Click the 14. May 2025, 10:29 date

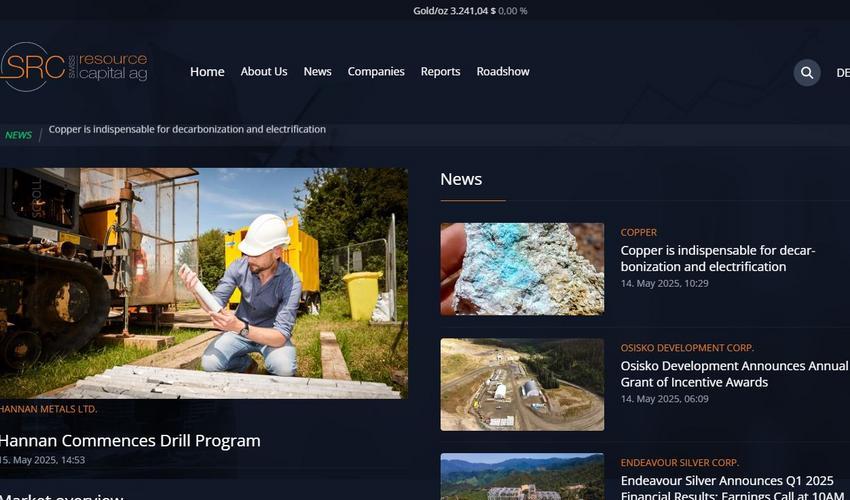[665, 283]
